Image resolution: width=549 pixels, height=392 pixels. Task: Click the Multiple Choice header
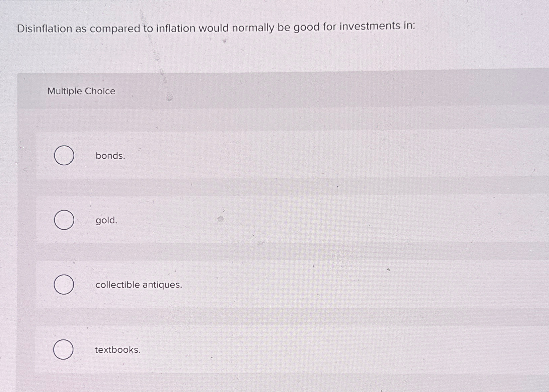(x=81, y=91)
